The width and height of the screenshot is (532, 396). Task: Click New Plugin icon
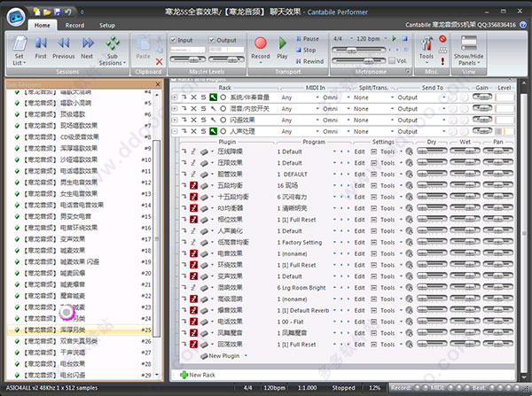(204, 356)
